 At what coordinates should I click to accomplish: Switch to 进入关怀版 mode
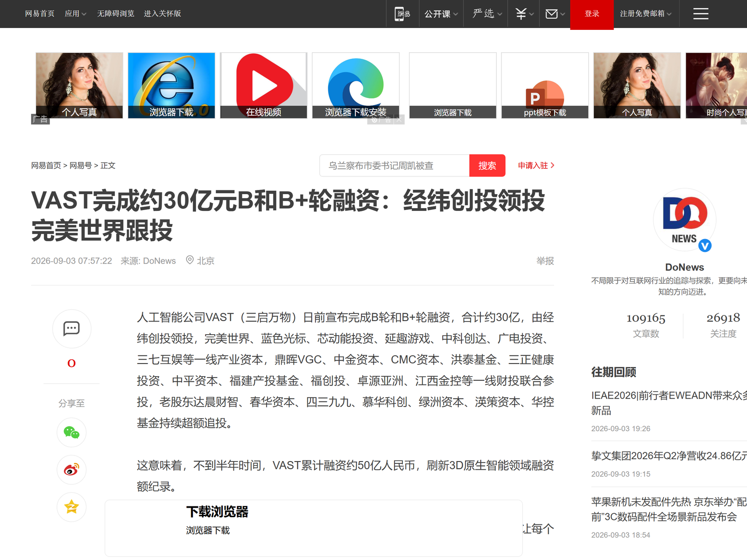(162, 14)
